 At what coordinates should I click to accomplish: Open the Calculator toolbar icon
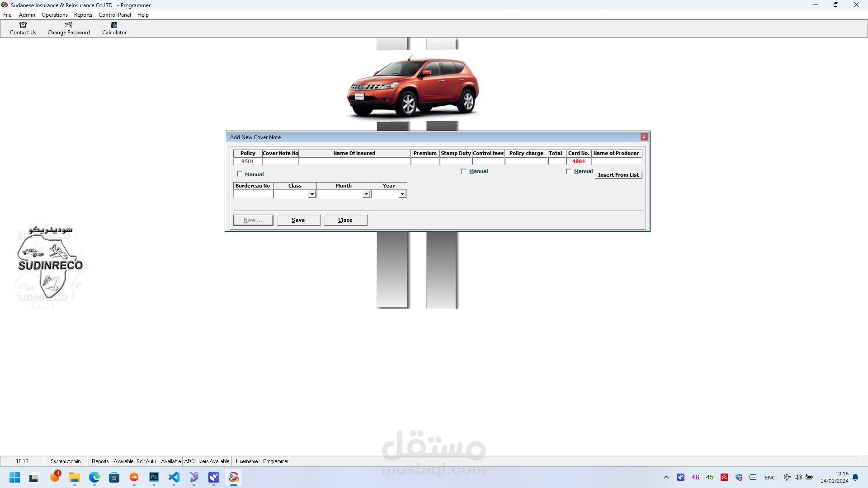(x=114, y=25)
